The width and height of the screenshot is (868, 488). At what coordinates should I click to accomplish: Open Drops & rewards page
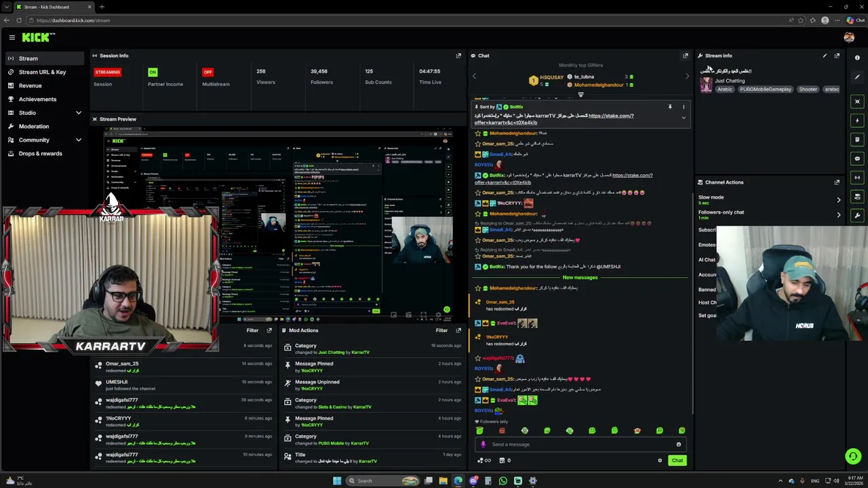pyautogui.click(x=46, y=153)
